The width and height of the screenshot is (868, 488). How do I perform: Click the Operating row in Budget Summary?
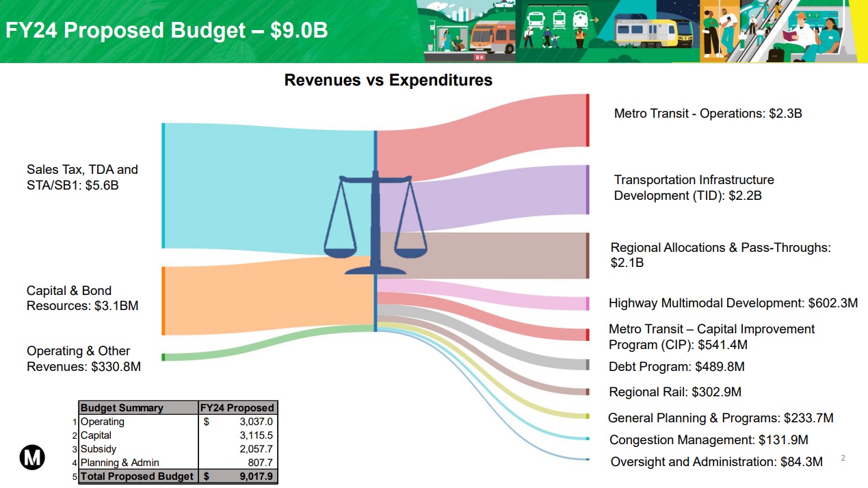coord(178,422)
